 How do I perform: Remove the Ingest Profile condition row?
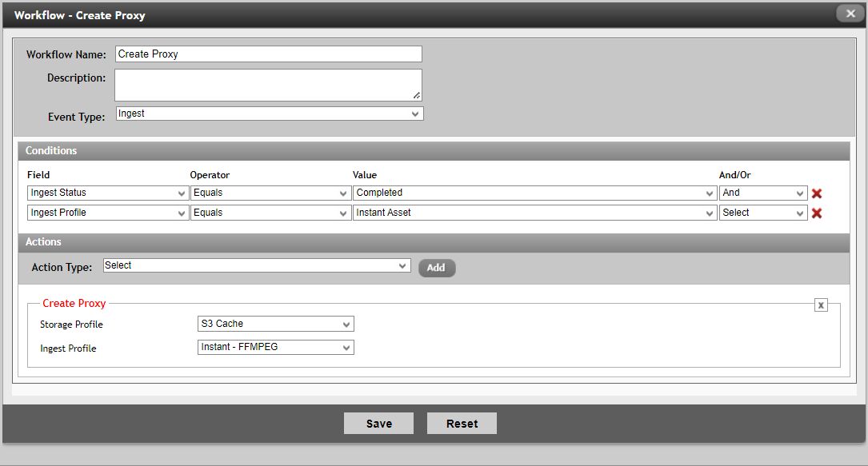point(817,213)
